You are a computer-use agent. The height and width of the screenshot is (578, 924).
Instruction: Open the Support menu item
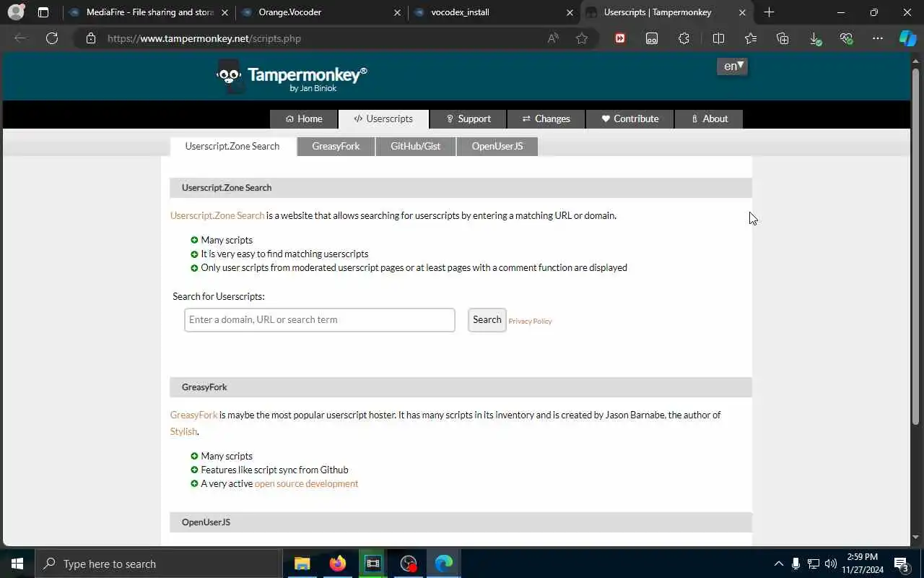(x=468, y=119)
